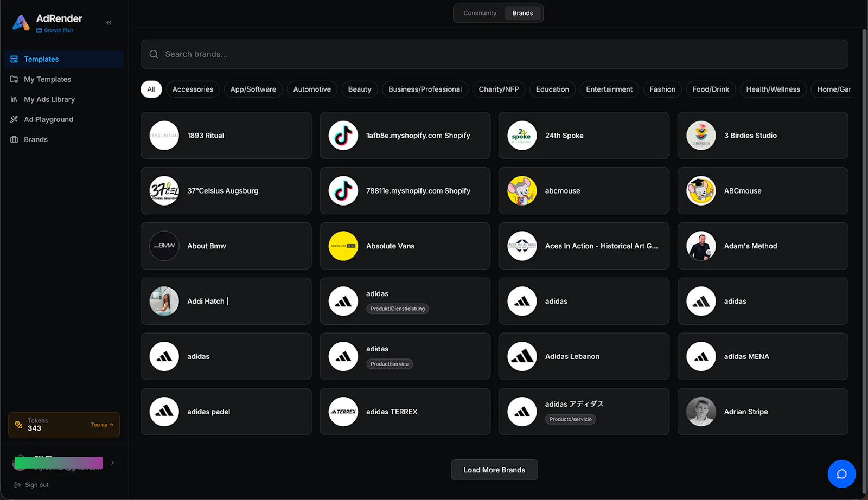The width and height of the screenshot is (868, 500).
Task: Go to Brands in sidebar
Action: tap(64, 139)
